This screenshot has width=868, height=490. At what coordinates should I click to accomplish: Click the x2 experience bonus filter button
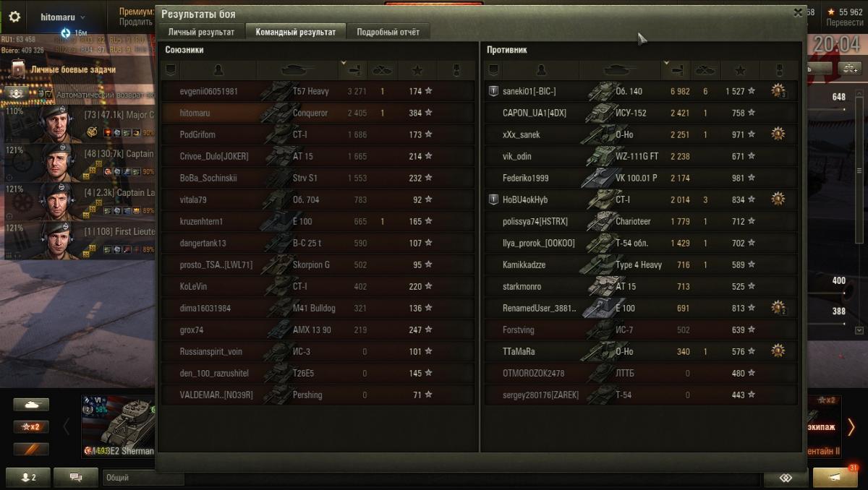pos(31,426)
